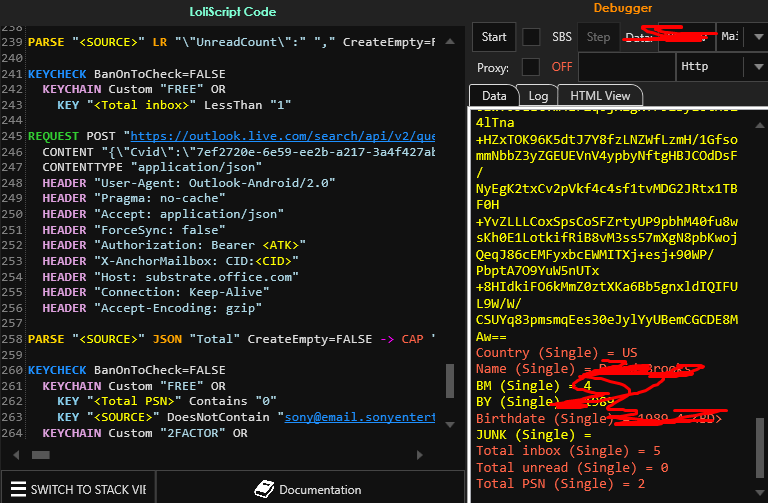Click the Step button

598,37
